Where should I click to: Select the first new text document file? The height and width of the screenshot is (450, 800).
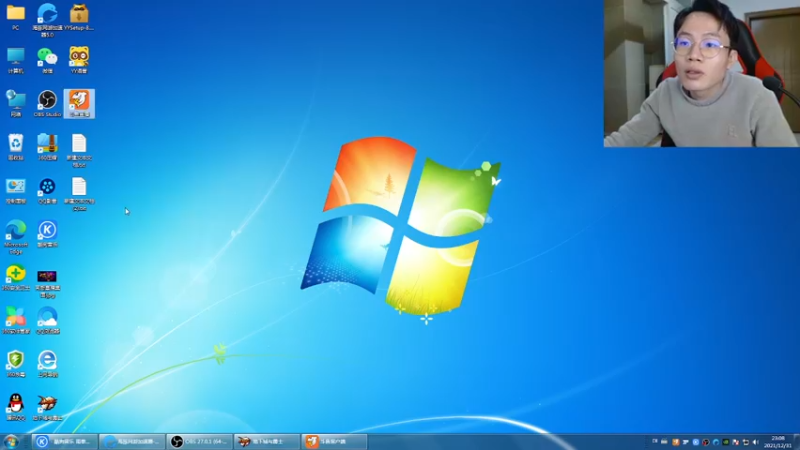pyautogui.click(x=79, y=151)
